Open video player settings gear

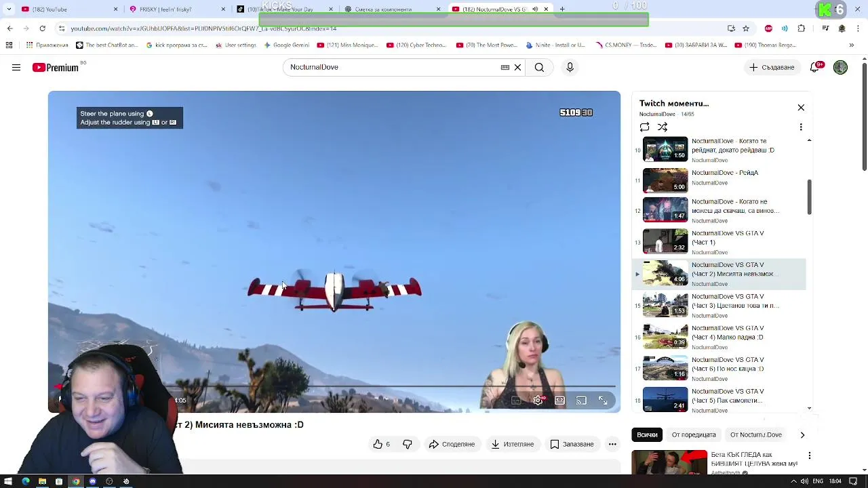(x=538, y=401)
